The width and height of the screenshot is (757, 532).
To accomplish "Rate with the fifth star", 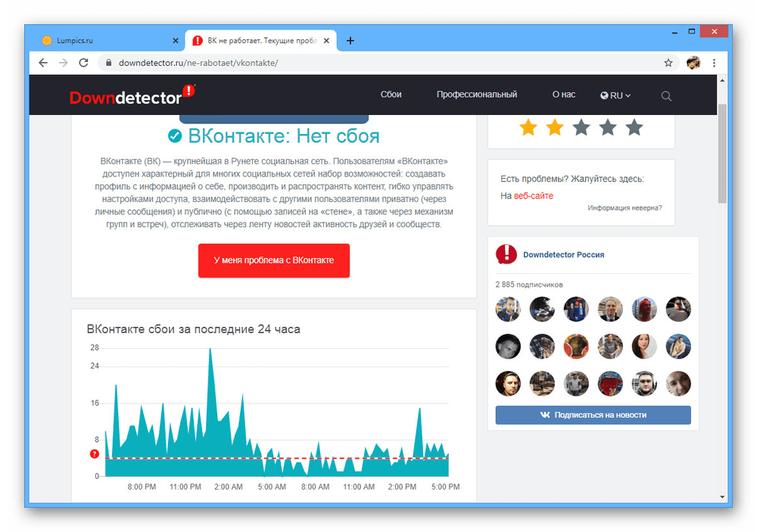I will pyautogui.click(x=634, y=128).
